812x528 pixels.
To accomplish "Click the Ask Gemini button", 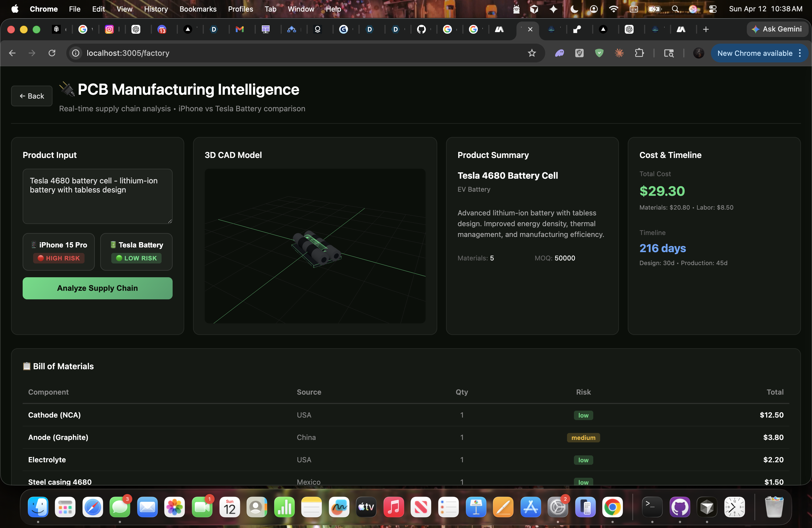I will pos(777,29).
